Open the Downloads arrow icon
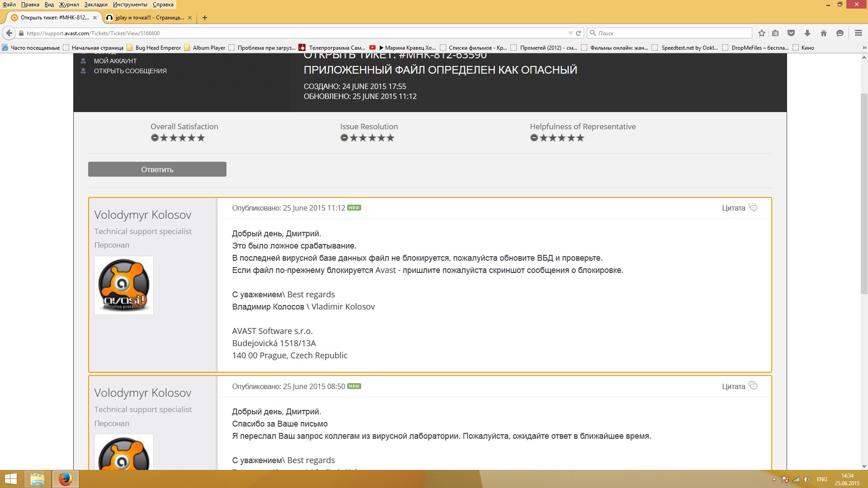 click(x=807, y=33)
